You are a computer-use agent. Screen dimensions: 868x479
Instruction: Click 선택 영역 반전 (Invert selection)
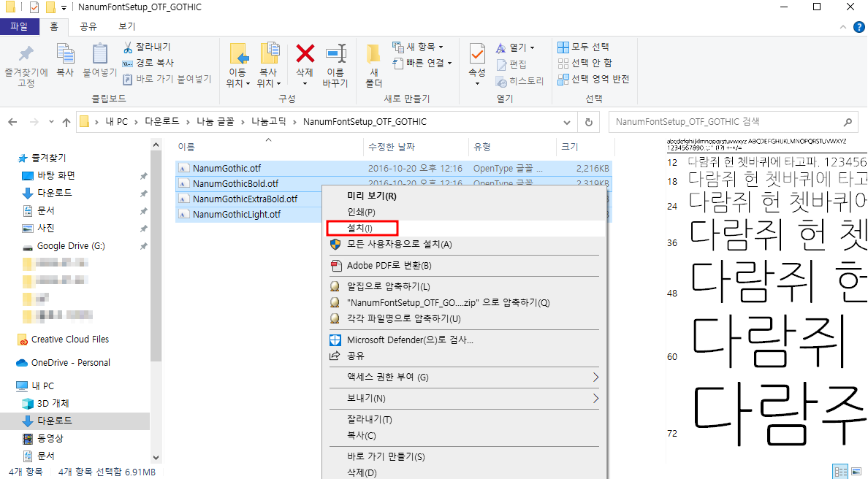tap(593, 79)
